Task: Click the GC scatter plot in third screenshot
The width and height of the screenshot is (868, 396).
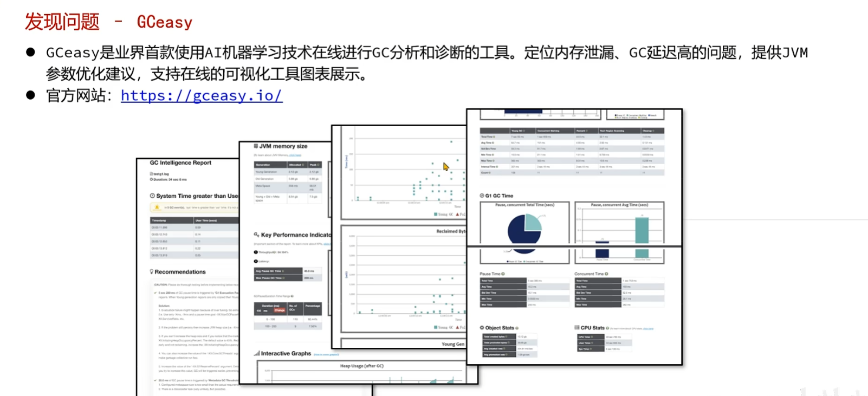Action: [x=404, y=173]
